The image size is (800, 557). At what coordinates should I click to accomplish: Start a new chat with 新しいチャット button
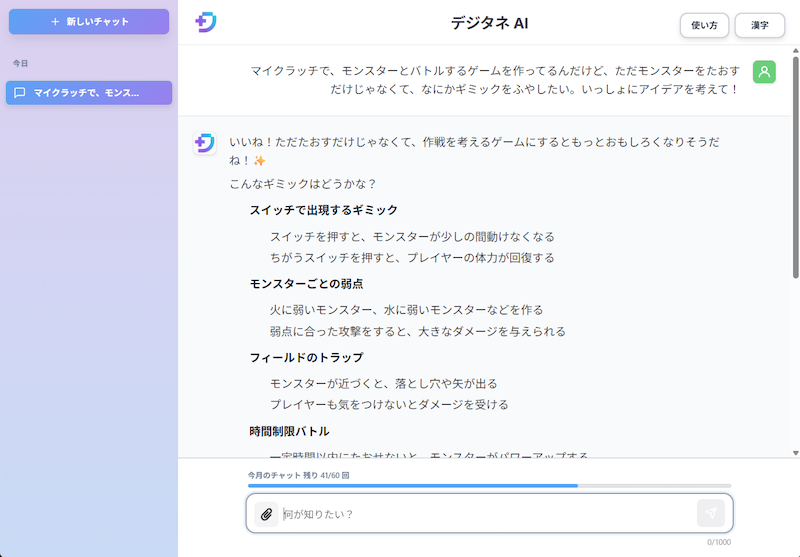click(x=89, y=21)
